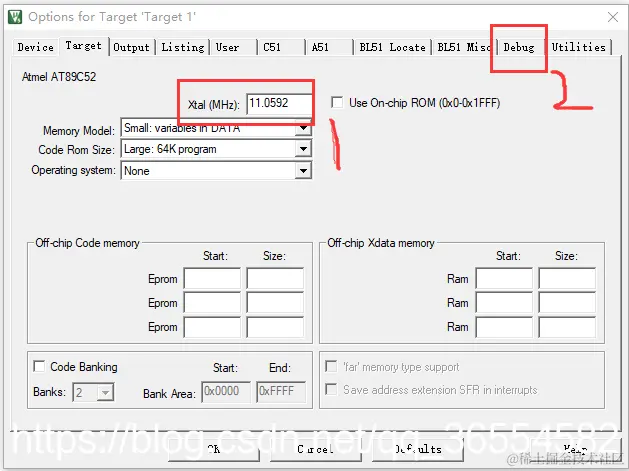Click first Eprom Start field

[212, 278]
